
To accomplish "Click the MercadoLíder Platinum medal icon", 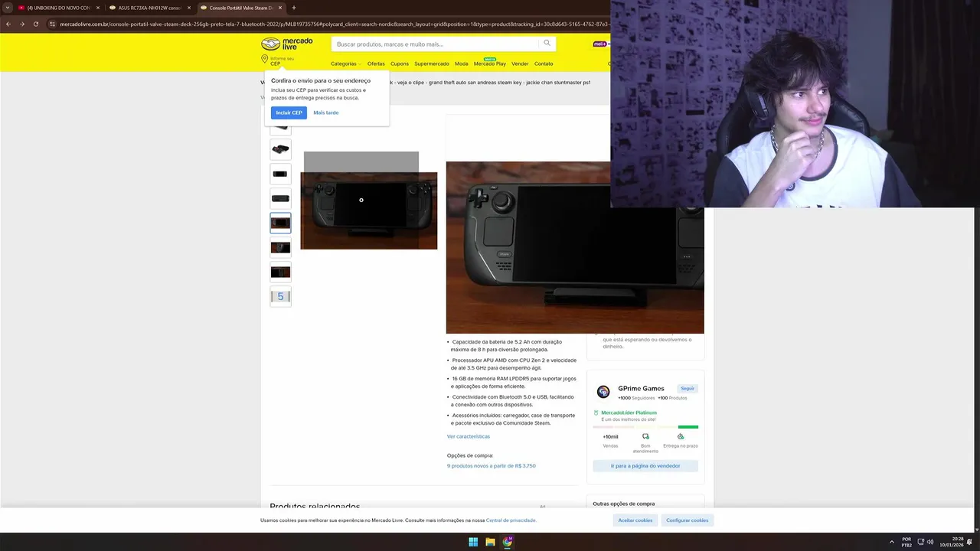I will (x=596, y=412).
